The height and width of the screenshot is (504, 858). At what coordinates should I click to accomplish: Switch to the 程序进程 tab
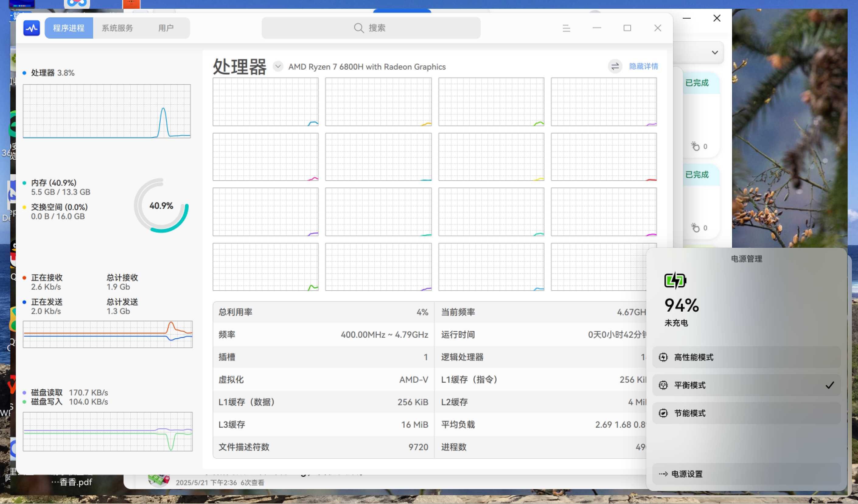click(x=69, y=28)
